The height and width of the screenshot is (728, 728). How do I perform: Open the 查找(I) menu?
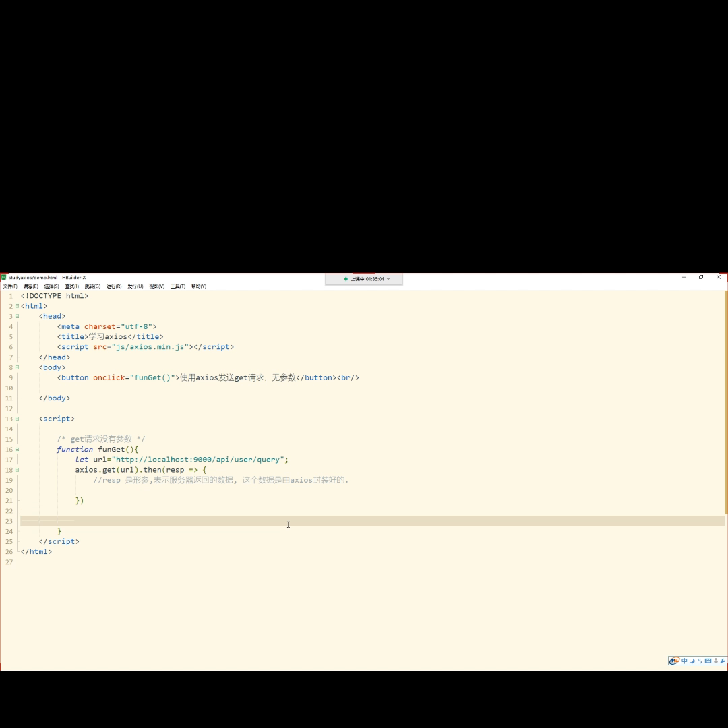[72, 286]
